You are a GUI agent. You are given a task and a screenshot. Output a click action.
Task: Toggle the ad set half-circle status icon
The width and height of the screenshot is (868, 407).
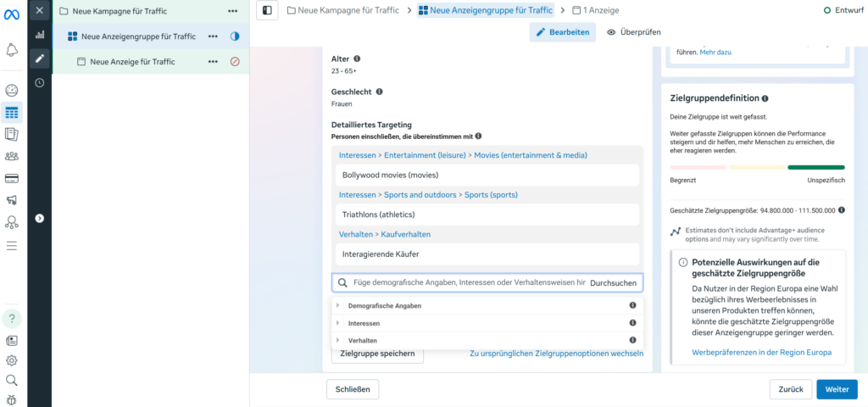pyautogui.click(x=235, y=36)
